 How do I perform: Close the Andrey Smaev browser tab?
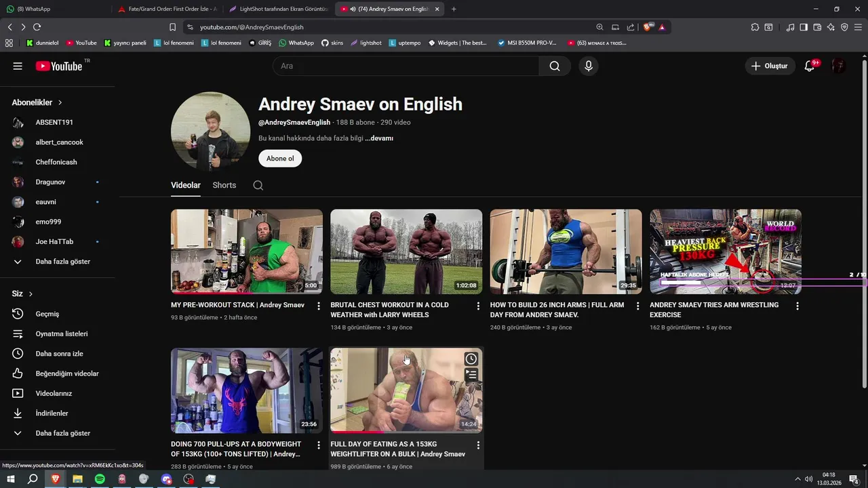[x=437, y=9]
